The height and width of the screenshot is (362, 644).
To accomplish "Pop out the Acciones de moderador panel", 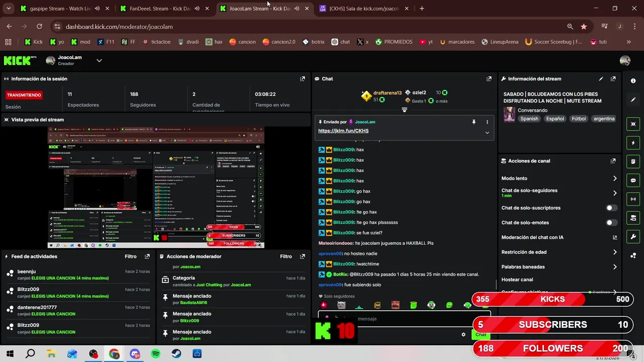I will (302, 256).
